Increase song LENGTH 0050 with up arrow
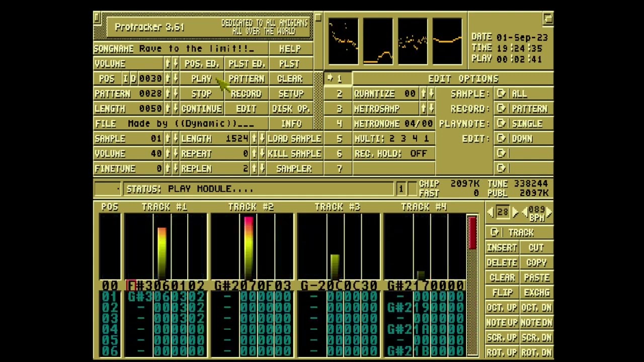This screenshot has height=362, width=644. coord(167,109)
